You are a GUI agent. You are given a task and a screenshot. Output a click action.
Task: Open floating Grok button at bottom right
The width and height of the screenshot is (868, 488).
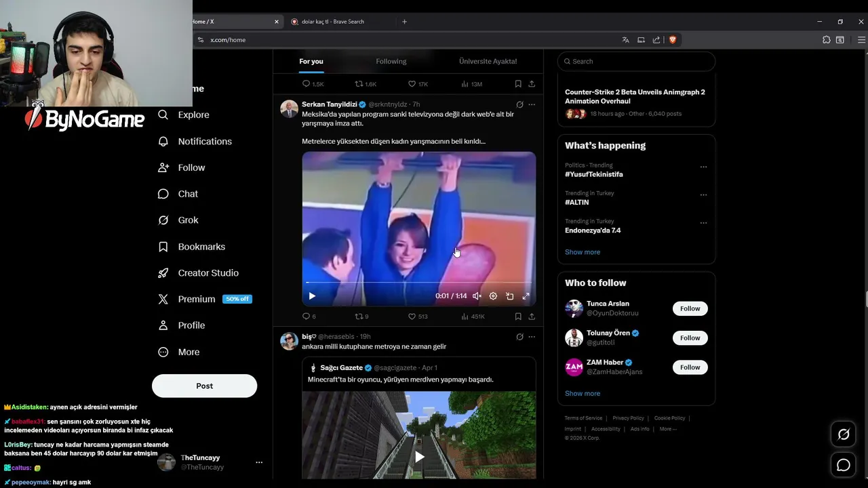point(844,434)
